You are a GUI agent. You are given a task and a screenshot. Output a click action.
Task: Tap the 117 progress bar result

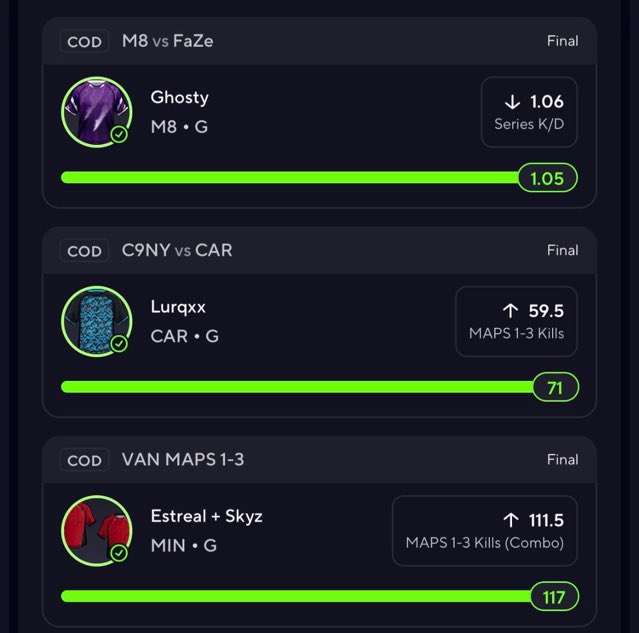click(554, 597)
